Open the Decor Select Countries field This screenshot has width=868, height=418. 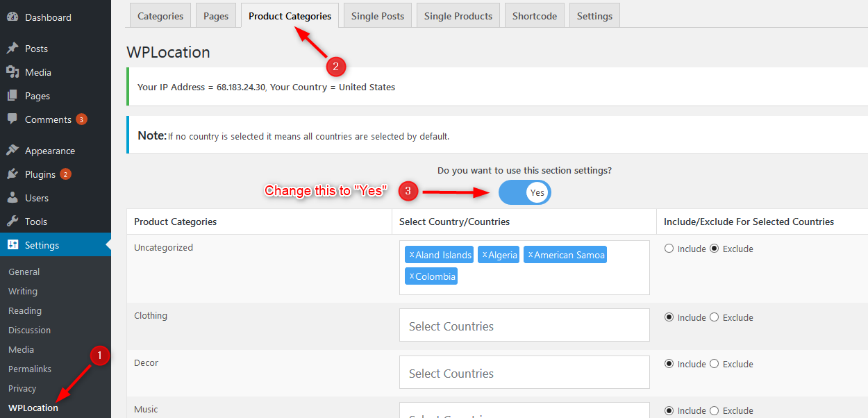[x=524, y=373]
